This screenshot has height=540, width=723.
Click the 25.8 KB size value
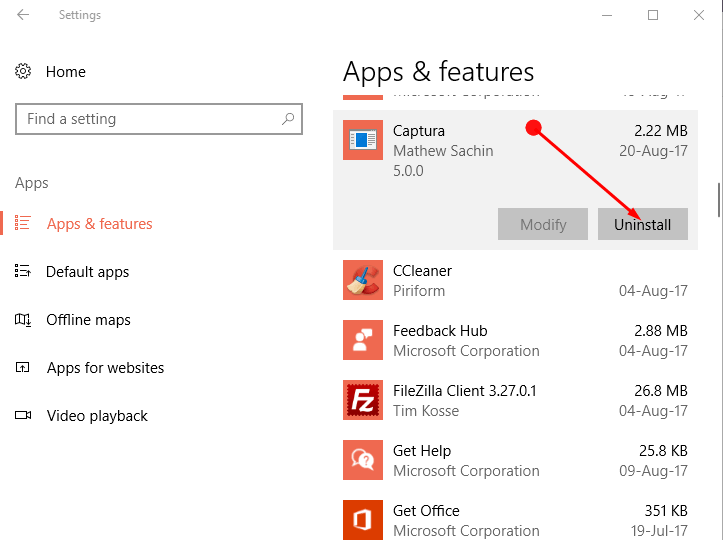664,451
